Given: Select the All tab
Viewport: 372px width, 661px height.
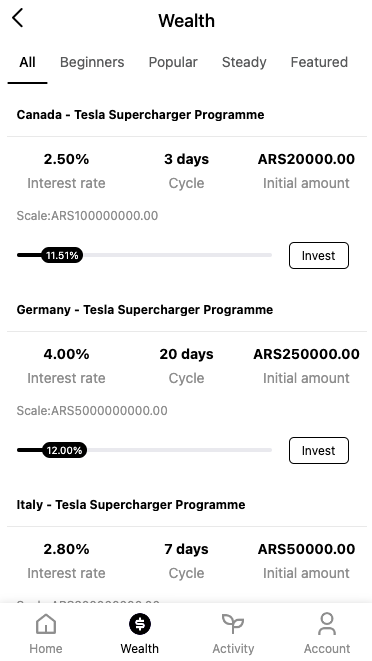Looking at the screenshot, I should (x=27, y=62).
